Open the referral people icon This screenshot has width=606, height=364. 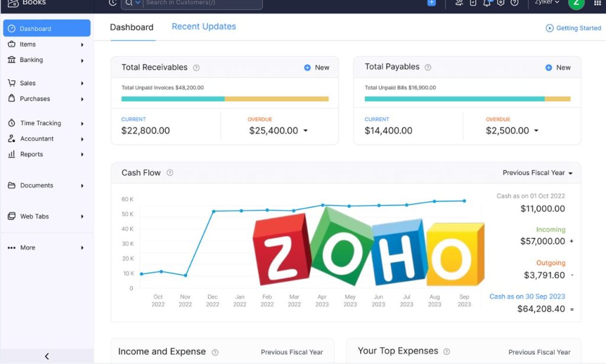pyautogui.click(x=459, y=3)
